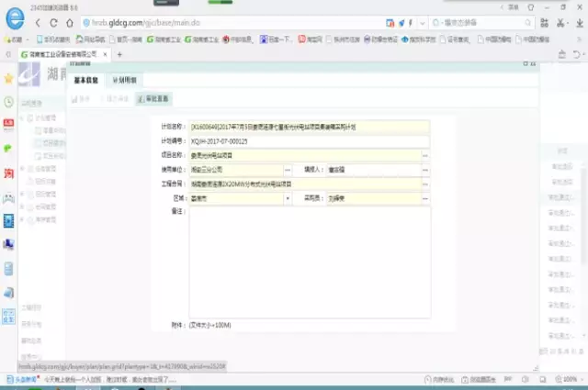
Task: Open the 采购员 selector arrow
Action: coord(424,197)
